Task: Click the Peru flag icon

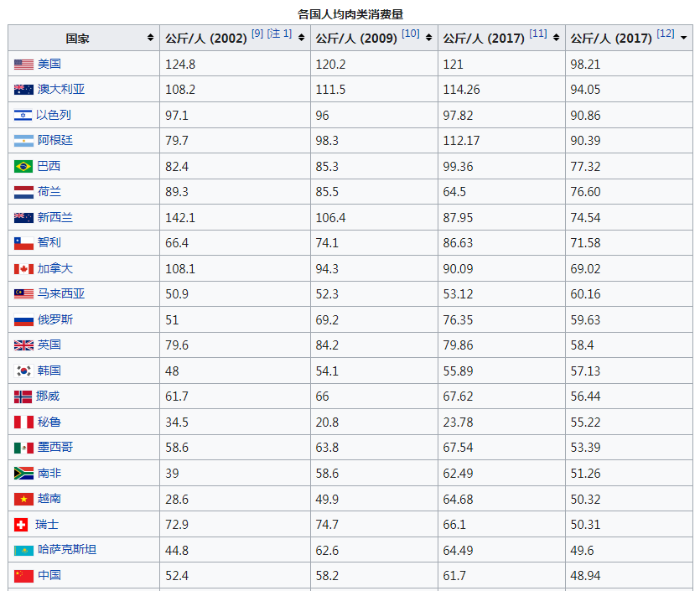Action: [23, 423]
